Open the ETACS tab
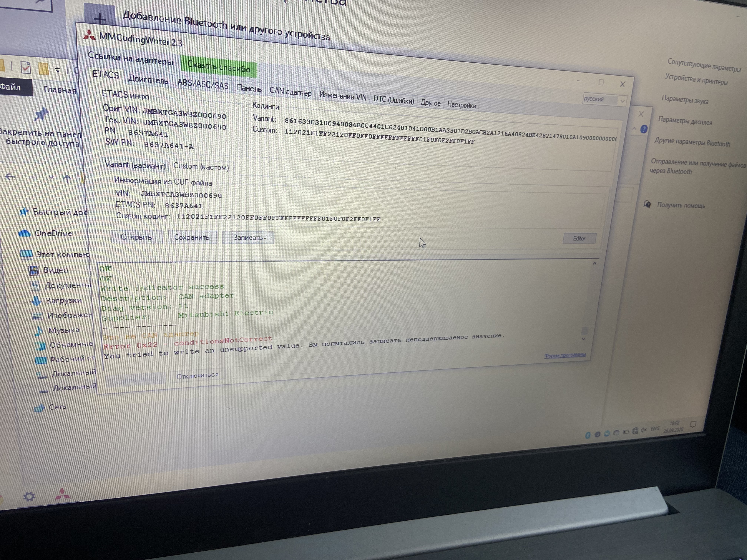The width and height of the screenshot is (747, 560). (105, 75)
